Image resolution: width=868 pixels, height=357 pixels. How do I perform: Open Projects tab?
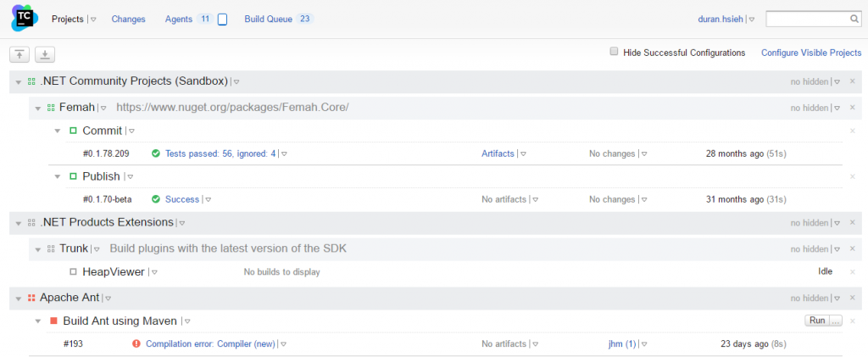[68, 19]
